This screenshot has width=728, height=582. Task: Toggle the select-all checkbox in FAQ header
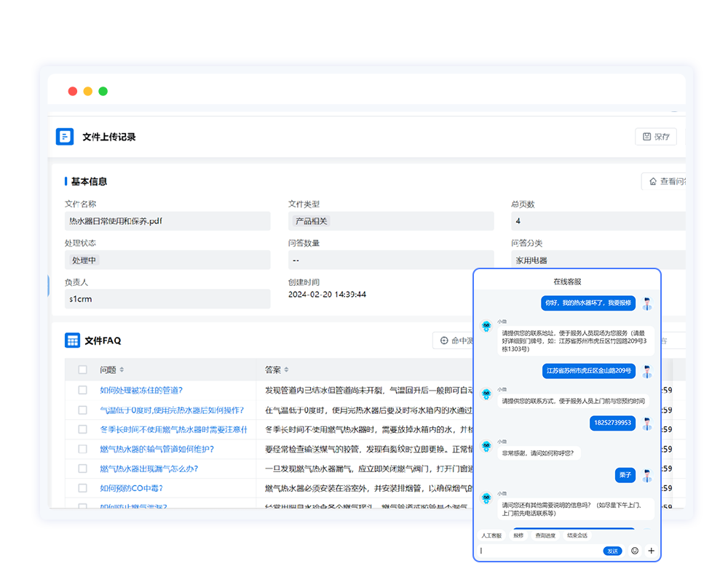[82, 370]
